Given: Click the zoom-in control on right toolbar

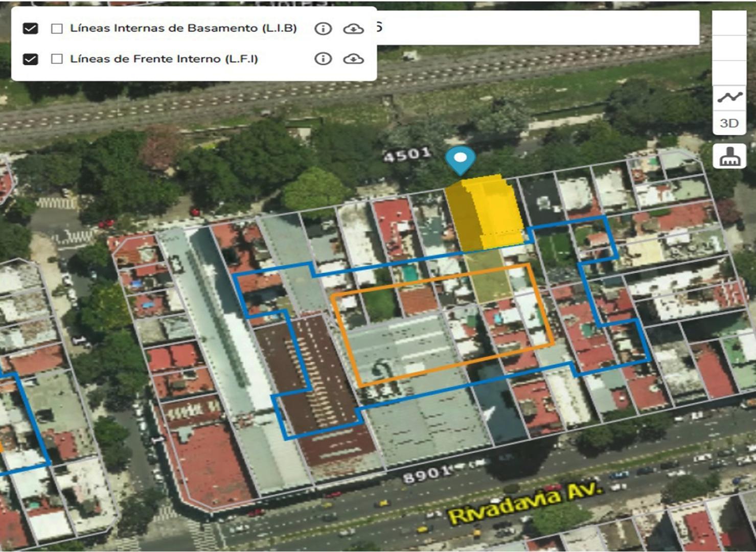Looking at the screenshot, I should 730,23.
